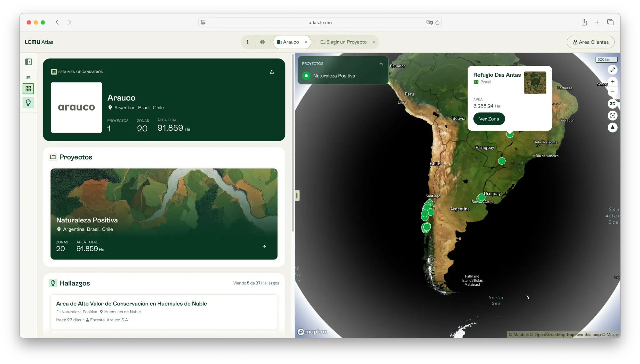Open the browser share menu
Viewport: 640px width, 364px height.
(584, 22)
